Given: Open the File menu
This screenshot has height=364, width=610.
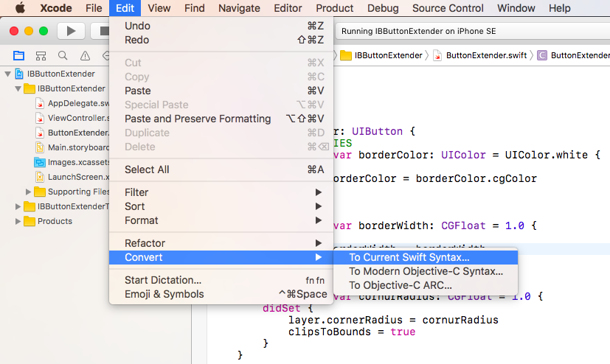Looking at the screenshot, I should 94,8.
